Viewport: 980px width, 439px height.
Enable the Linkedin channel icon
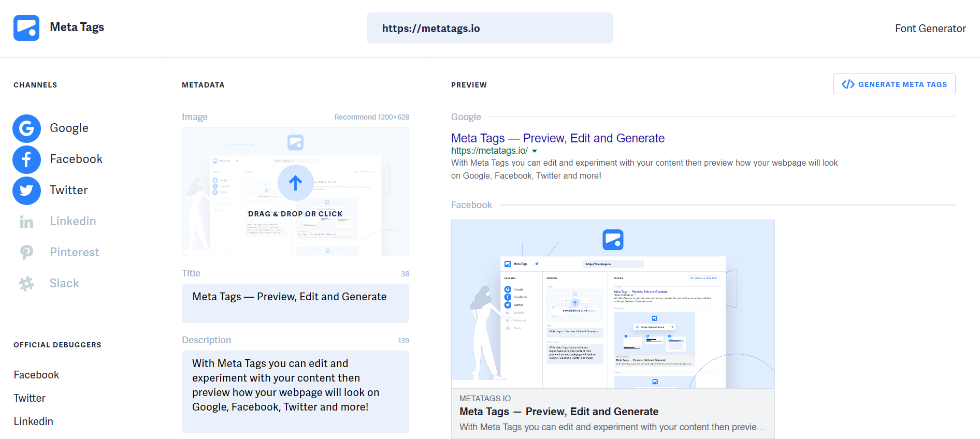click(26, 222)
